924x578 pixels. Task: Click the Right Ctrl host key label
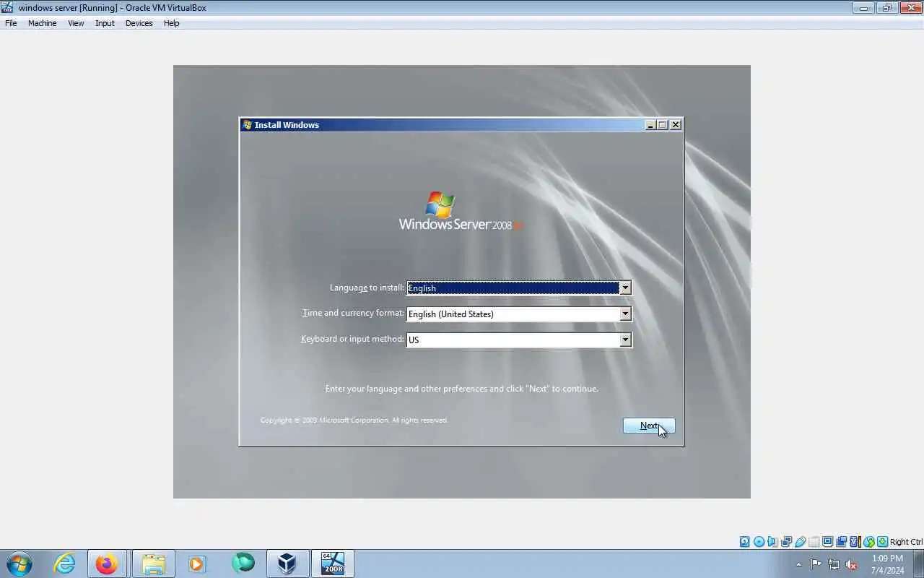click(x=906, y=542)
